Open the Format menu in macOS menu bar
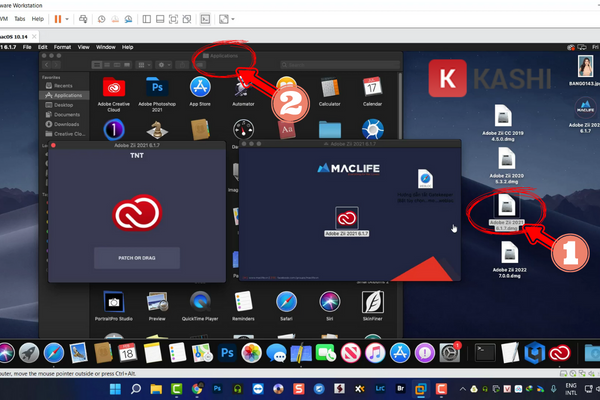This screenshot has height=400, width=600. coord(62,47)
